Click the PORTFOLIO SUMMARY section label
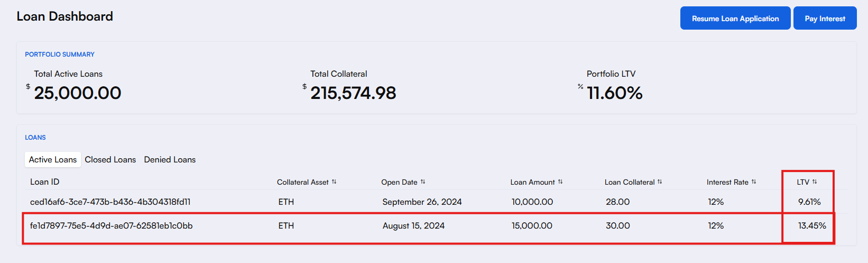The width and height of the screenshot is (868, 263). point(60,55)
